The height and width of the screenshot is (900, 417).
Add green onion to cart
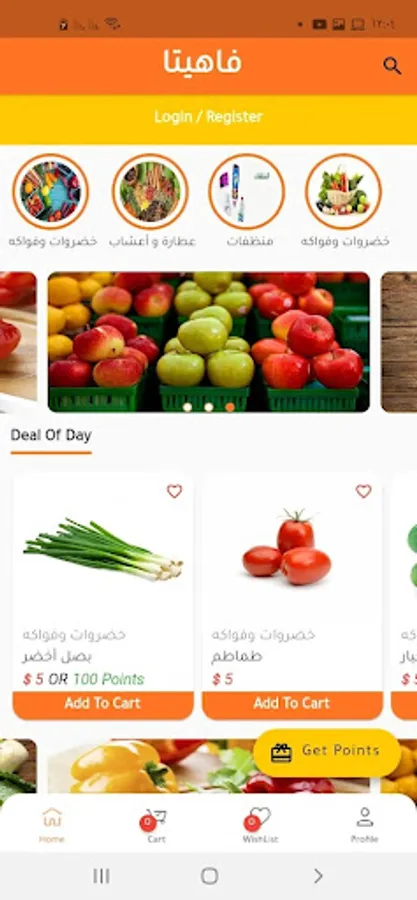click(x=103, y=705)
